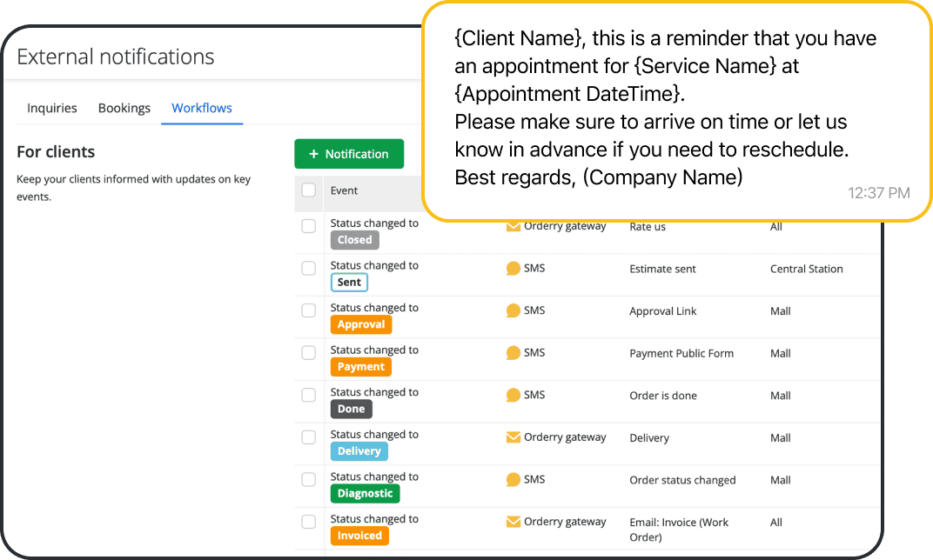
Task: Click SMS icon in Order status changed row
Action: pyautogui.click(x=513, y=479)
